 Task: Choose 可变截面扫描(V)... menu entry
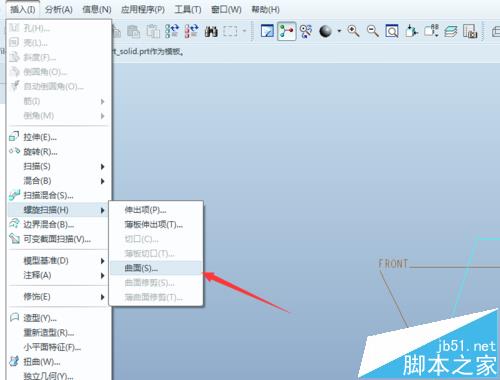point(58,239)
